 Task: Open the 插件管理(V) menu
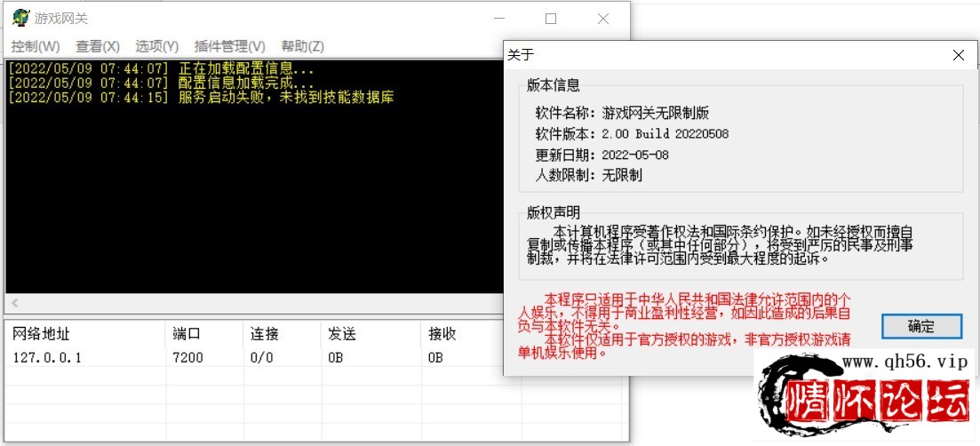(229, 46)
